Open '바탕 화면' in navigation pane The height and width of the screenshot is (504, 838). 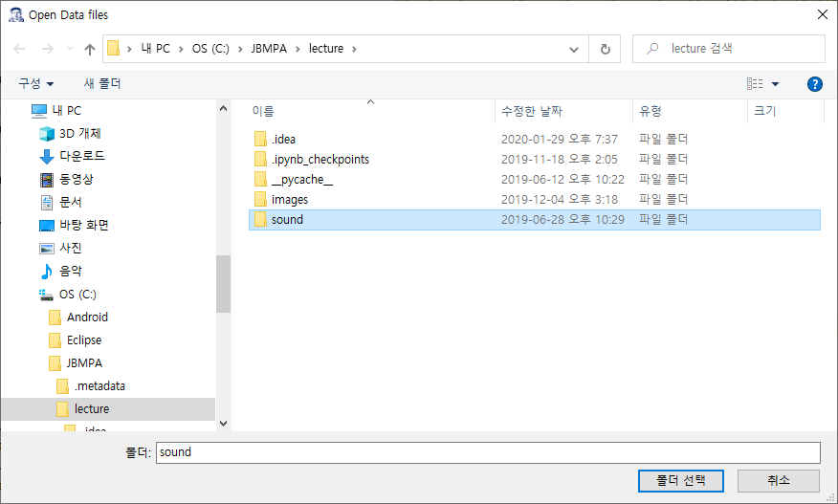(84, 225)
